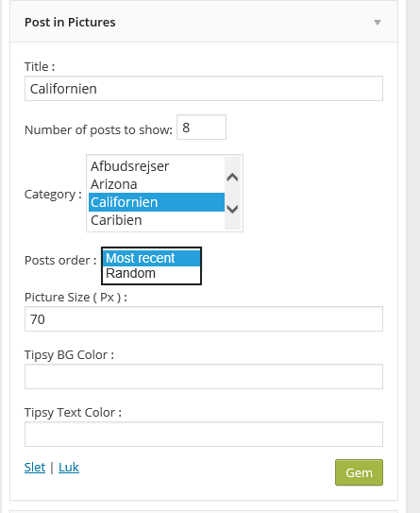Focus the Tipsy Text Color field
The height and width of the screenshot is (513, 420).
pos(204,435)
